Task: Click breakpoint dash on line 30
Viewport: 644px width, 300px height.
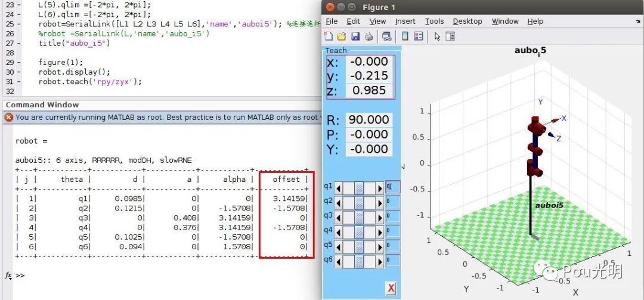Action: pyautogui.click(x=20, y=72)
